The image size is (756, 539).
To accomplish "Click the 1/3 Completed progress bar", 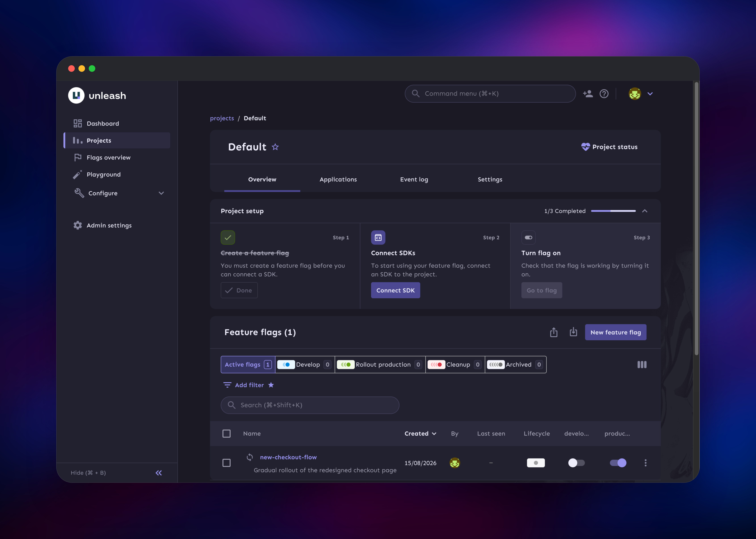I will coord(613,211).
